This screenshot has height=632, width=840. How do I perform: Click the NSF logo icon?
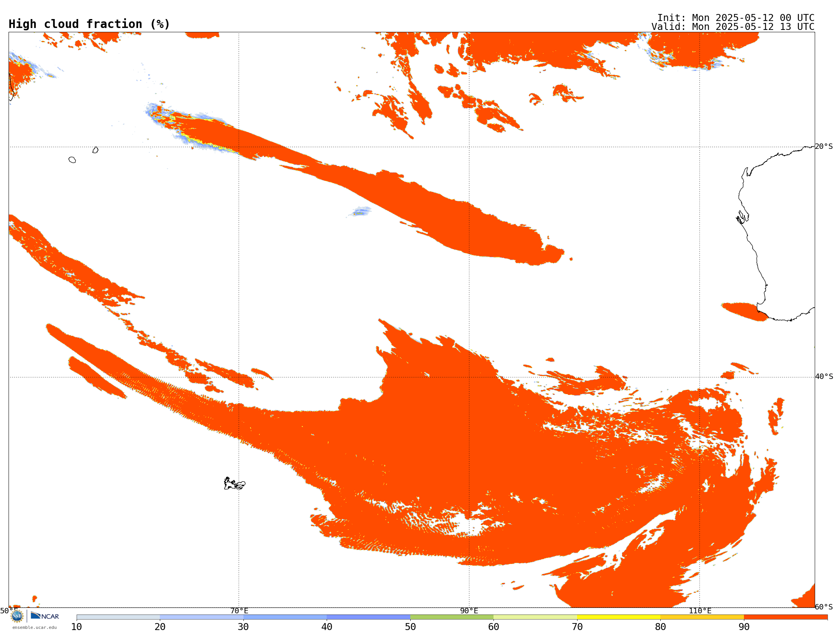17,616
